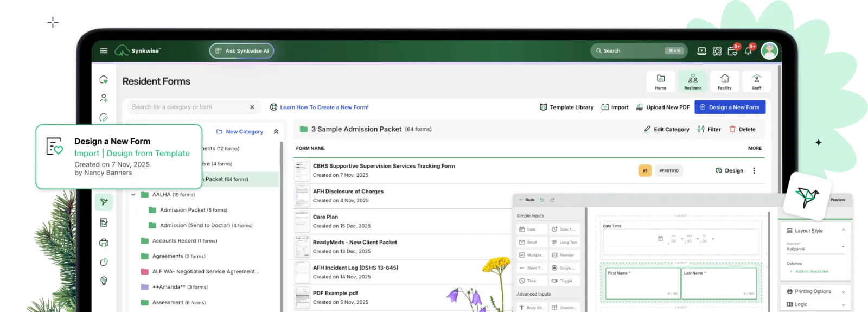The image size is (868, 312).
Task: Focus the top bar Search field
Action: tap(639, 51)
